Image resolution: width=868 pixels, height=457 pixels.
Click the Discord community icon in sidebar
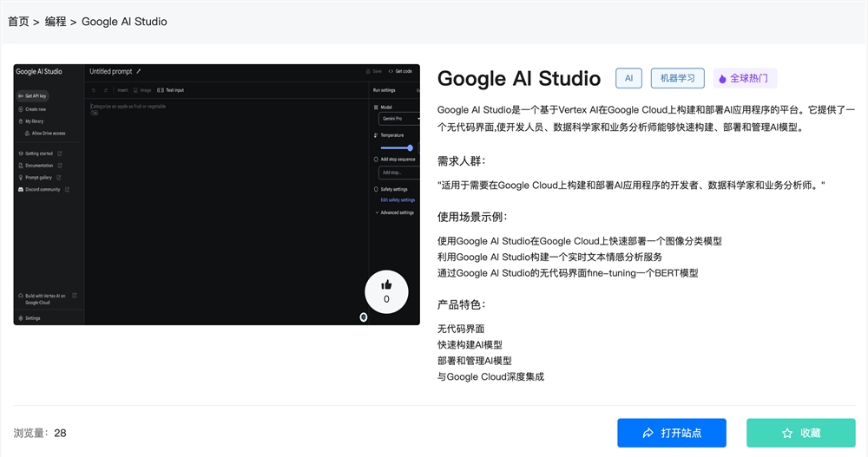pos(21,189)
